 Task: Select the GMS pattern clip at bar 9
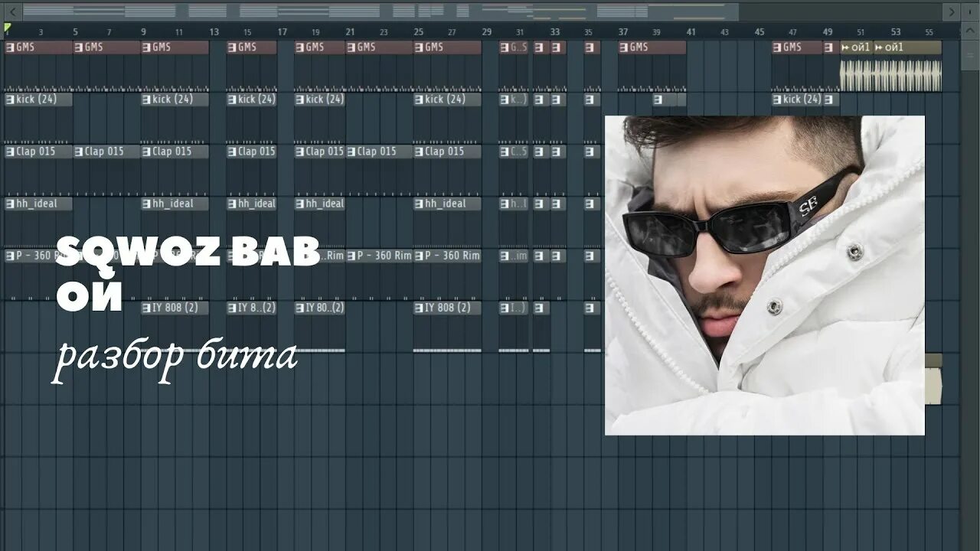tap(175, 47)
